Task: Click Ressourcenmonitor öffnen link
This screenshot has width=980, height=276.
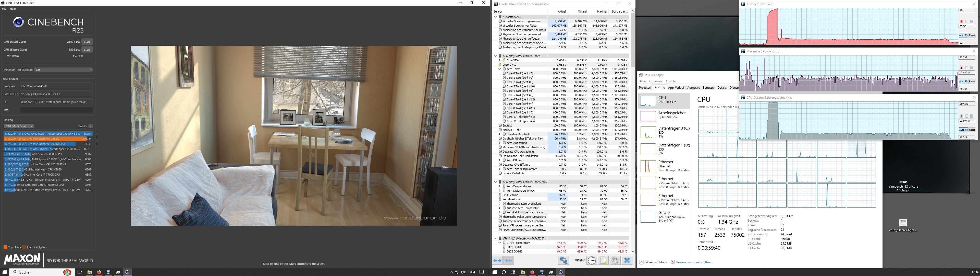Action: [694, 262]
